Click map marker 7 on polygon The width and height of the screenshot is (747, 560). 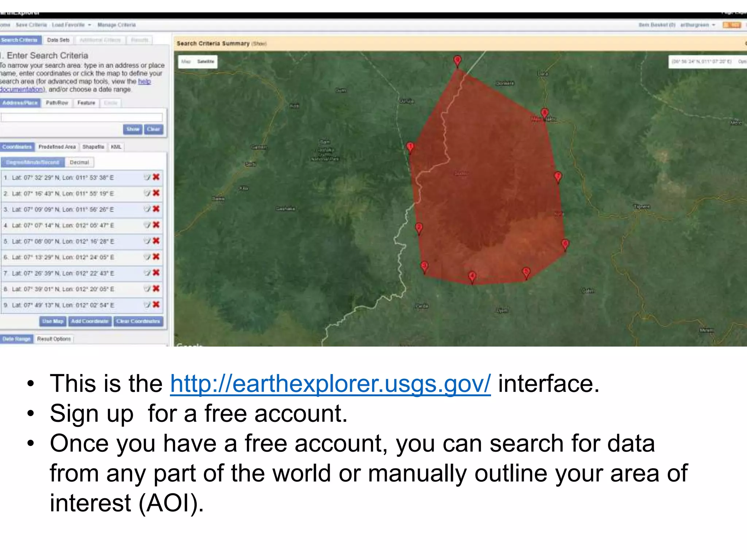(x=558, y=178)
